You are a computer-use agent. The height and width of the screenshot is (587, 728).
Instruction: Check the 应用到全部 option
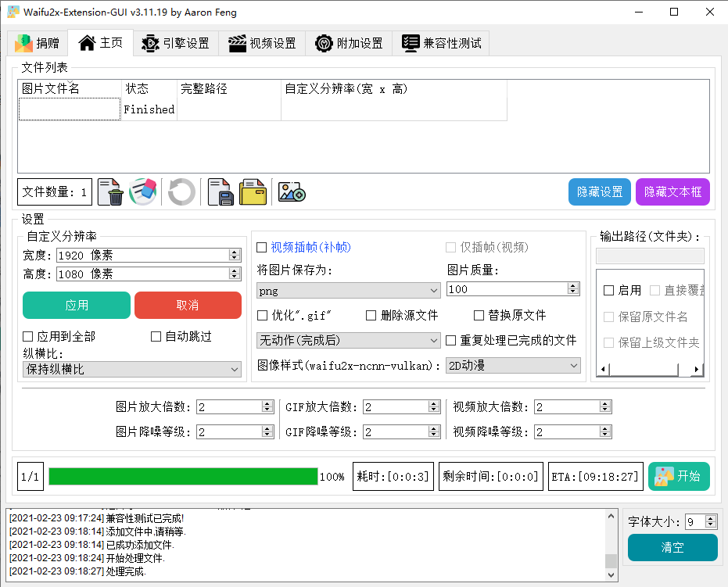point(28,337)
